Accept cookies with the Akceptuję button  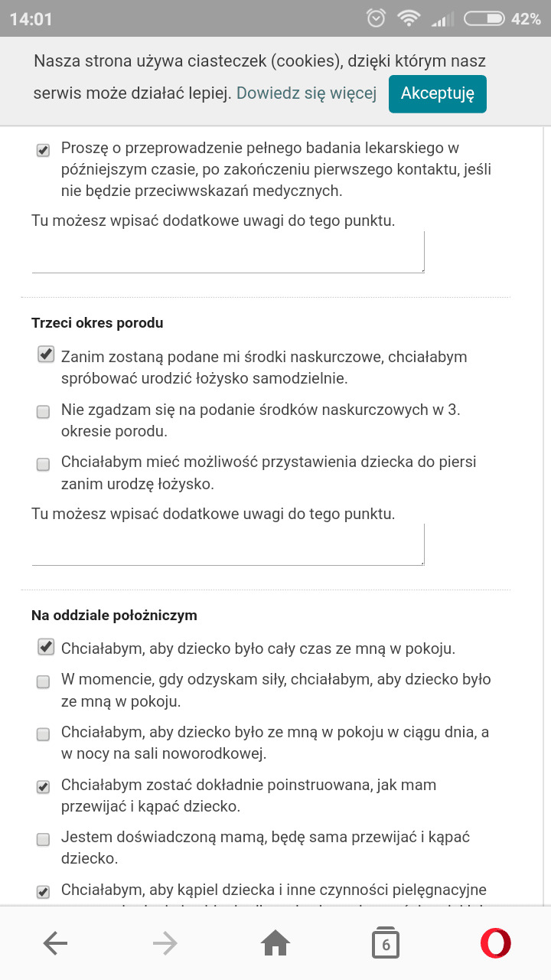point(437,93)
